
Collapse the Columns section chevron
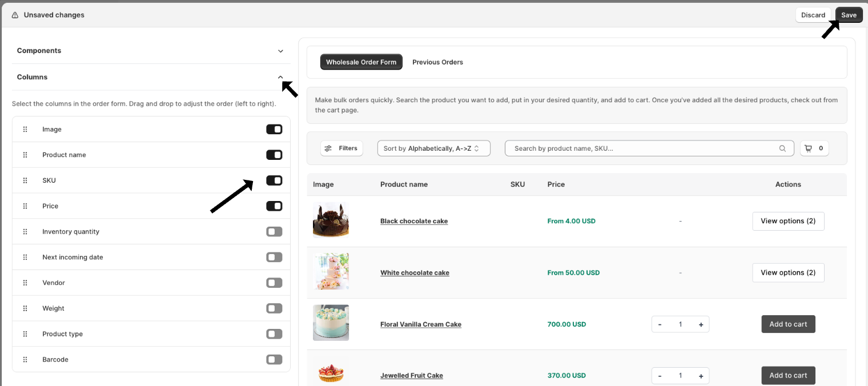[280, 77]
